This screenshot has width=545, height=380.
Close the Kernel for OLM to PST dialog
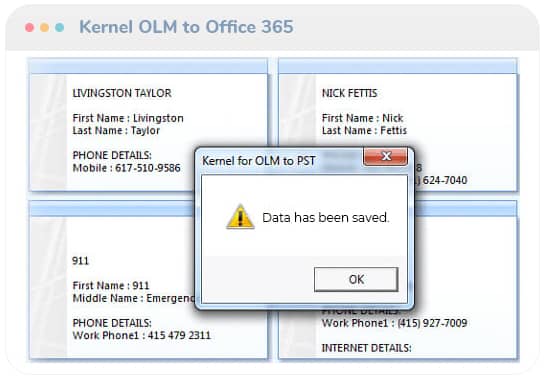pyautogui.click(x=385, y=156)
